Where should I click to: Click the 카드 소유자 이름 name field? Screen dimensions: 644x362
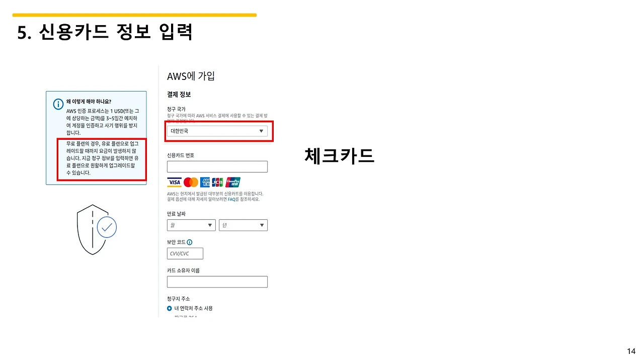click(x=217, y=282)
